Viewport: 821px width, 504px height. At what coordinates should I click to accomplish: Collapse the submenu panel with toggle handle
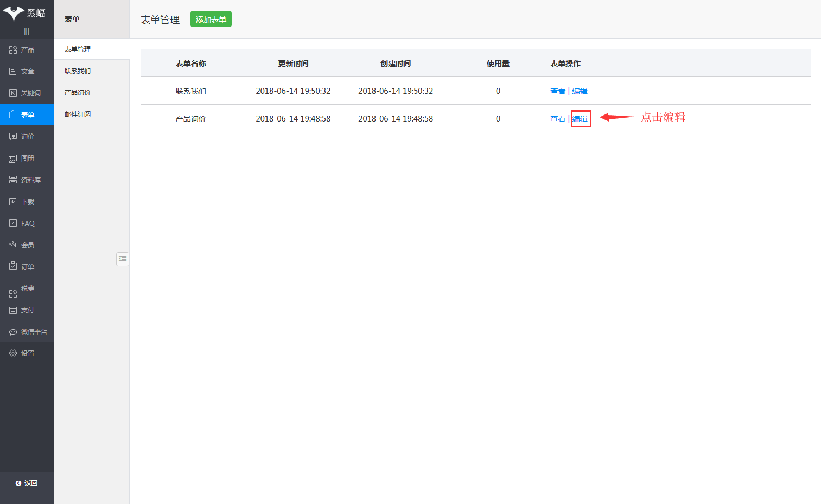click(123, 259)
